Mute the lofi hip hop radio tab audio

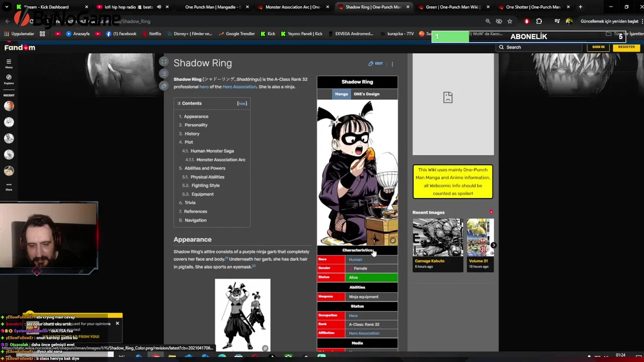tap(159, 7)
